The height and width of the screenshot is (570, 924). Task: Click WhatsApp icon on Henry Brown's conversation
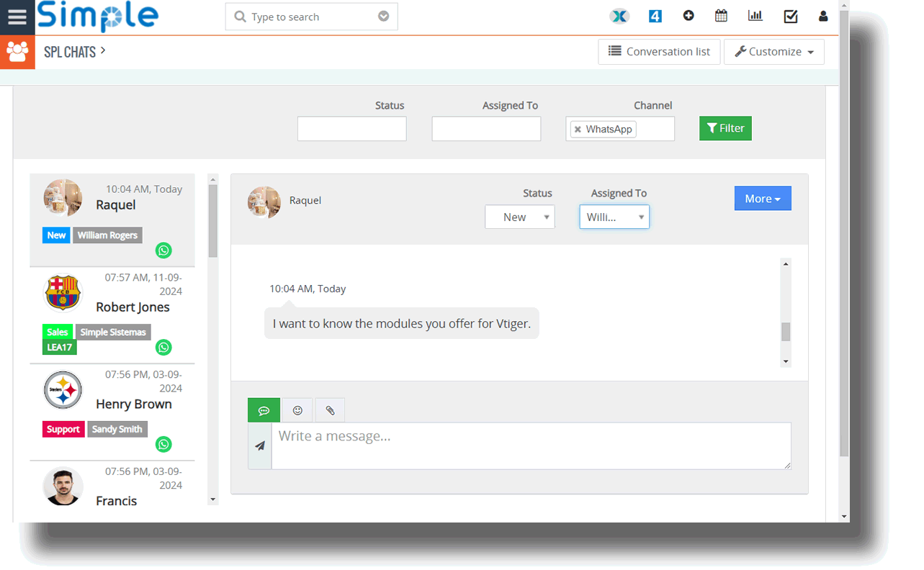163,445
